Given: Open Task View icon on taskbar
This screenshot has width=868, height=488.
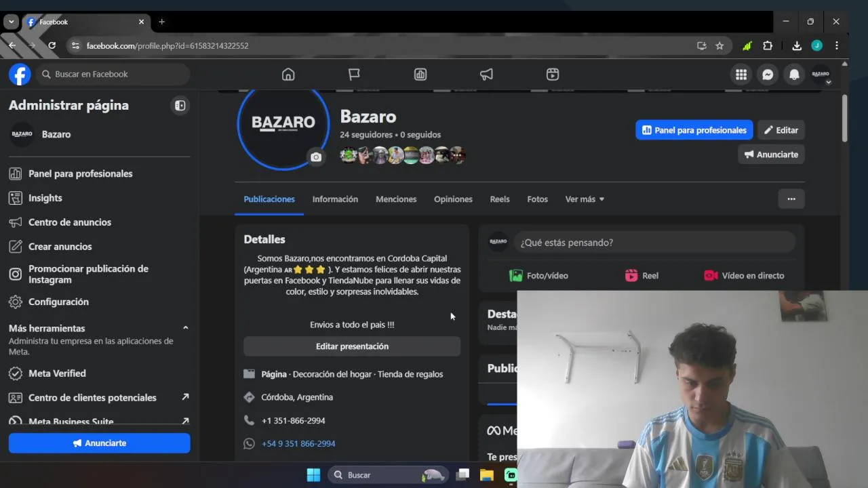Looking at the screenshot, I should pyautogui.click(x=462, y=475).
